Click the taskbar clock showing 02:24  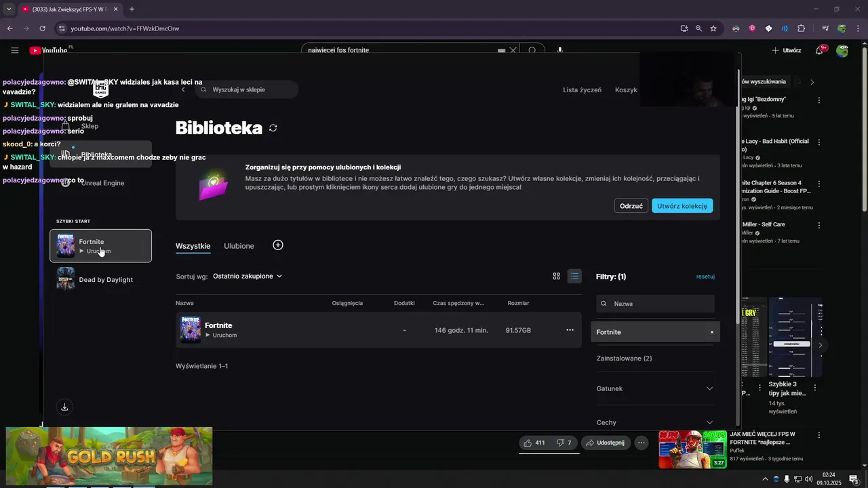(829, 479)
